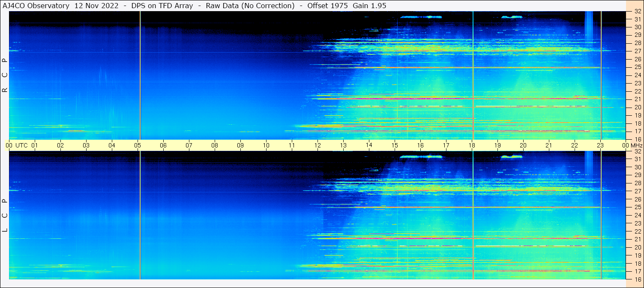Viewport: 644px width, 288px height.
Task: Click "DPS on TFD Array" header text
Action: coord(162,6)
